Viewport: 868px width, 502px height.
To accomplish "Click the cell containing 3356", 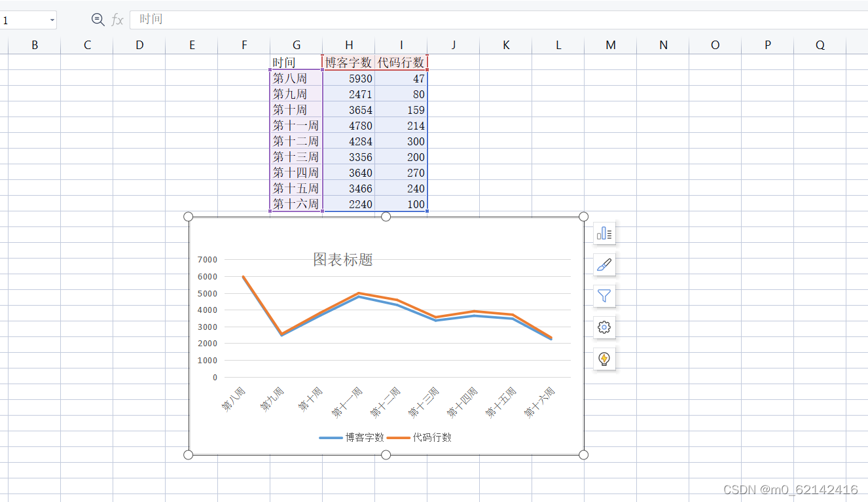I will point(349,156).
